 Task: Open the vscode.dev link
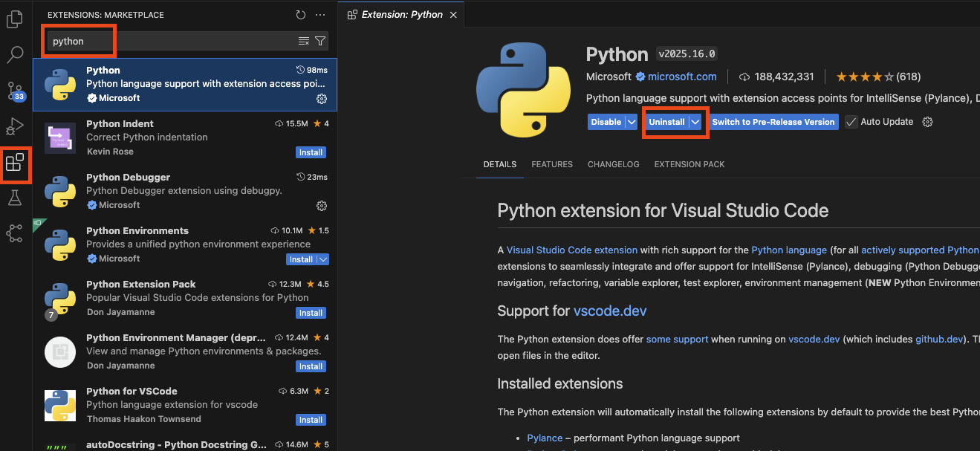point(609,311)
